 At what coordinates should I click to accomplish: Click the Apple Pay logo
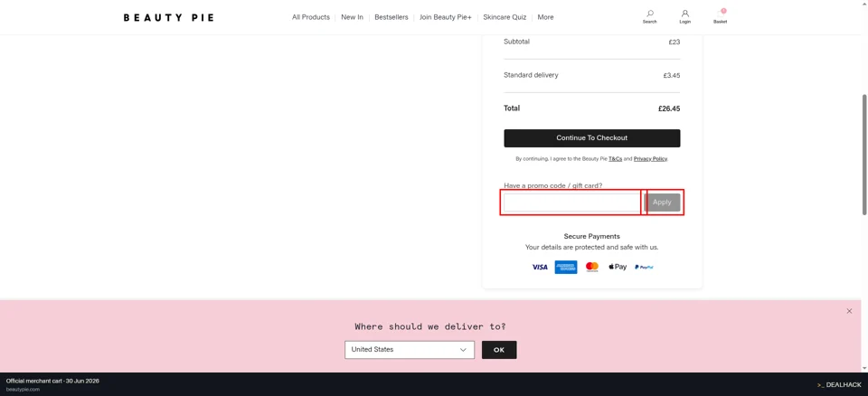618,267
